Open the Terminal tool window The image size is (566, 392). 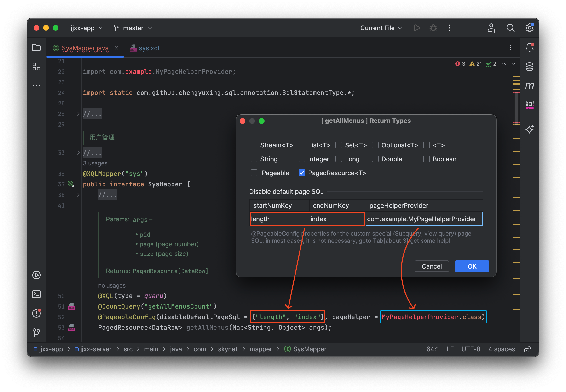click(x=36, y=294)
